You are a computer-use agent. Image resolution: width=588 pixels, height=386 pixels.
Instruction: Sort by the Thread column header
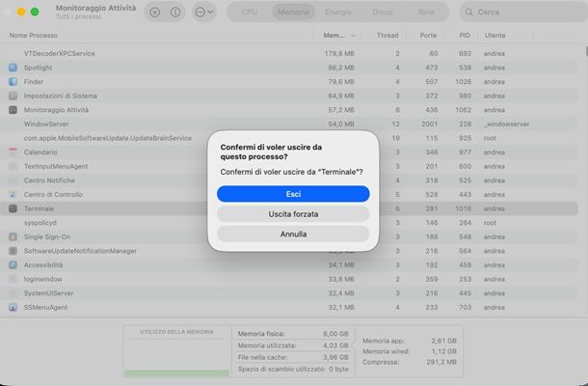388,36
